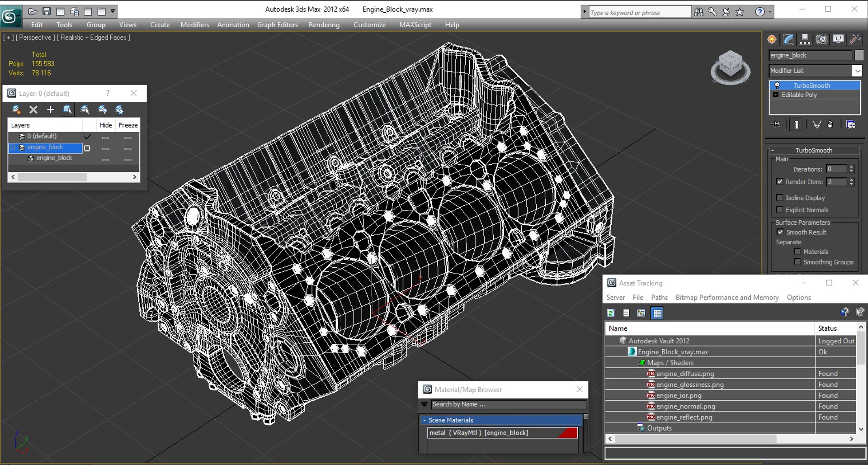
Task: Click Refresh icon in Asset Tracking
Action: pos(611,313)
